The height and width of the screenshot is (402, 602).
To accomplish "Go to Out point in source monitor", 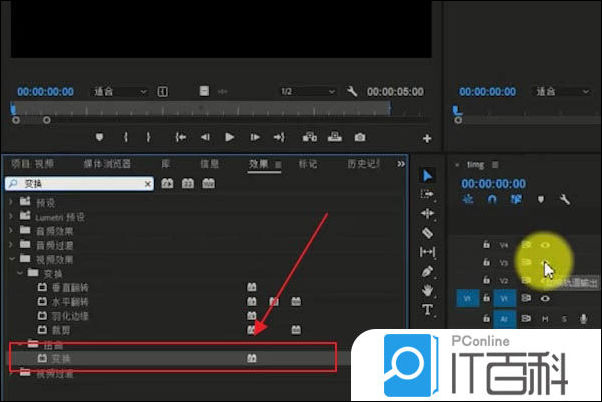I will (x=279, y=137).
